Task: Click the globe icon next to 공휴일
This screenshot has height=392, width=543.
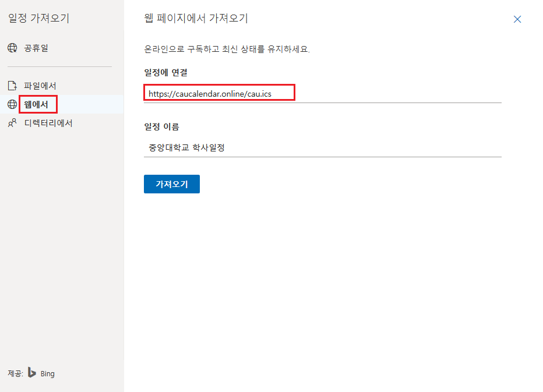Action: point(12,48)
